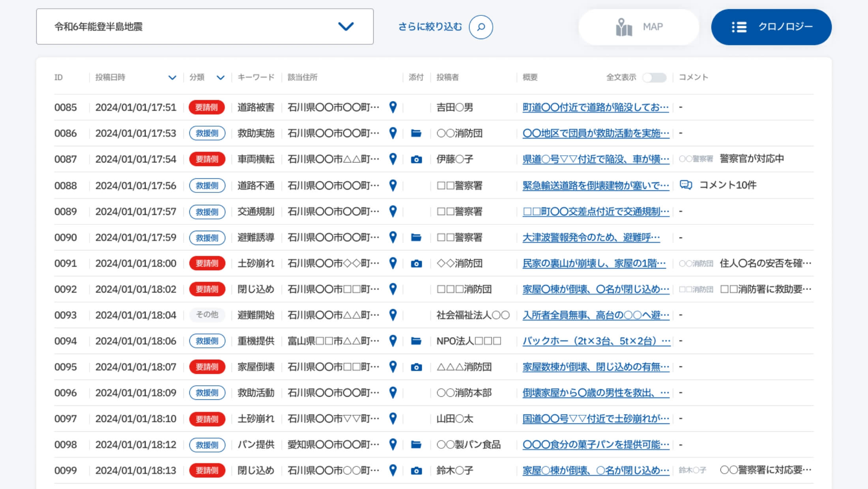Expand the 投稿日時 sort dropdown arrow
Screen dimensions: 868x489
click(172, 78)
